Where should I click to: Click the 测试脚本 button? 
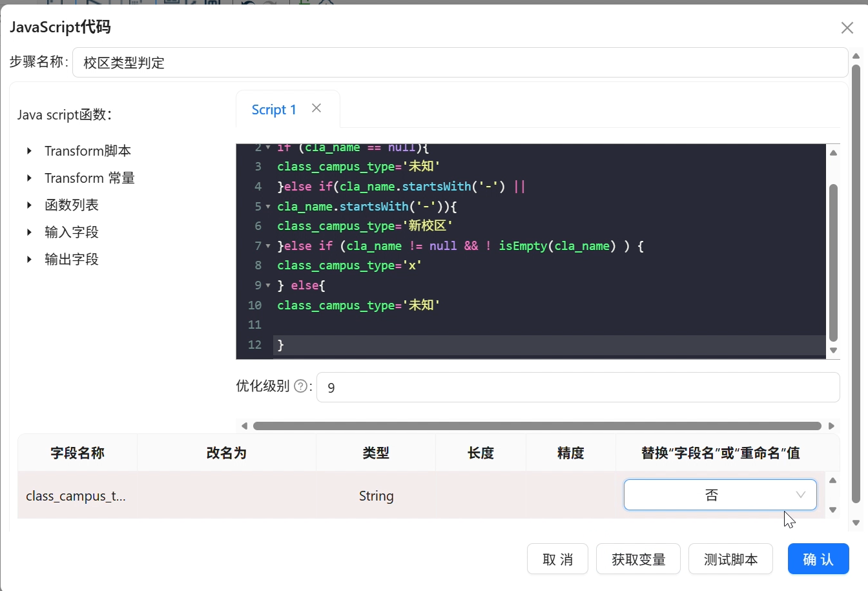coord(730,559)
